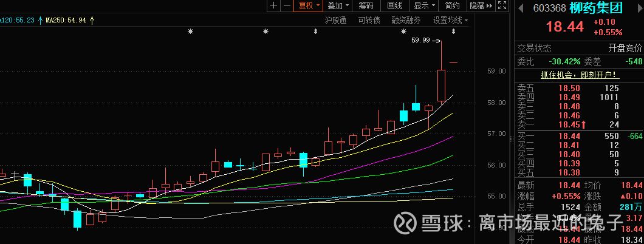The height and width of the screenshot is (244, 644).
Task: Click the 可转债 tag
Action: [369, 20]
